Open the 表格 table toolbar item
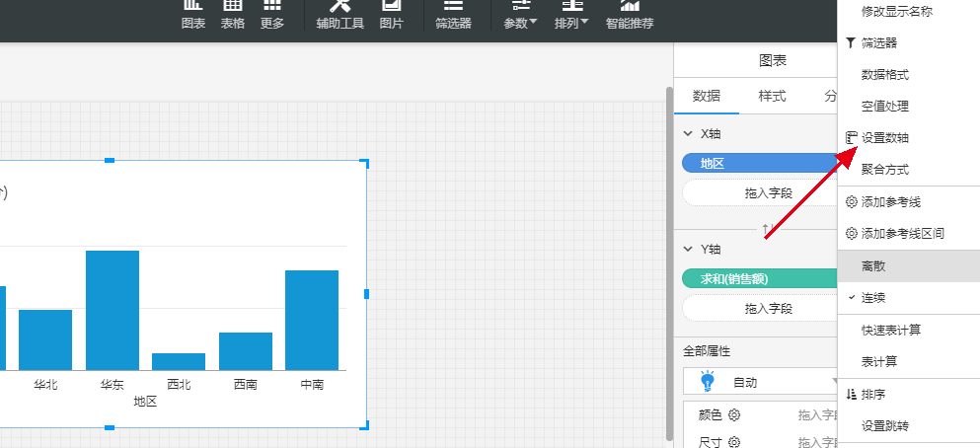Screen dimensions: 980x448 click(233, 16)
